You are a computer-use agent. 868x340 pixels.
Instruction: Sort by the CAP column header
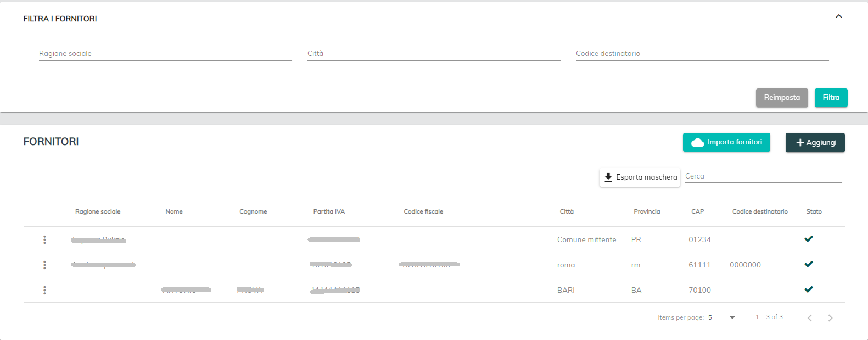[697, 211]
